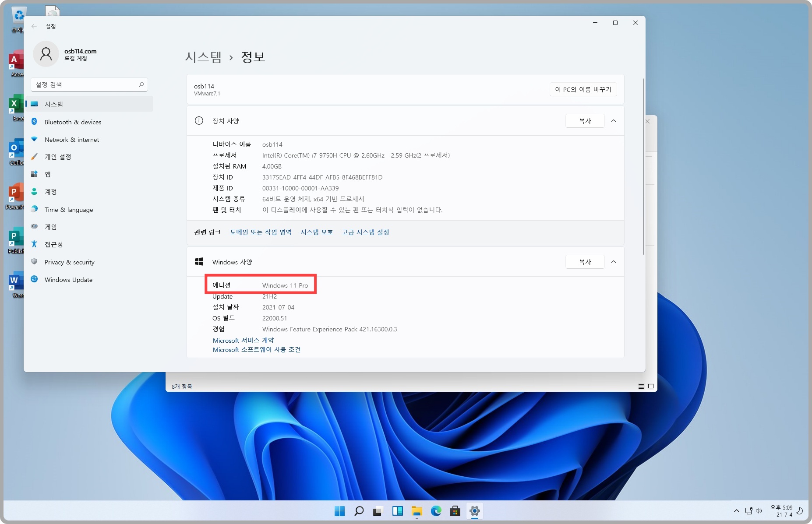Viewport: 812px width, 524px height.
Task: Click the volume speaker icon in tray
Action: point(759,511)
